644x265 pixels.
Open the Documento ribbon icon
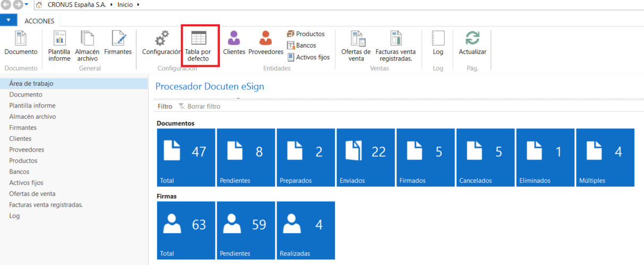tap(21, 43)
